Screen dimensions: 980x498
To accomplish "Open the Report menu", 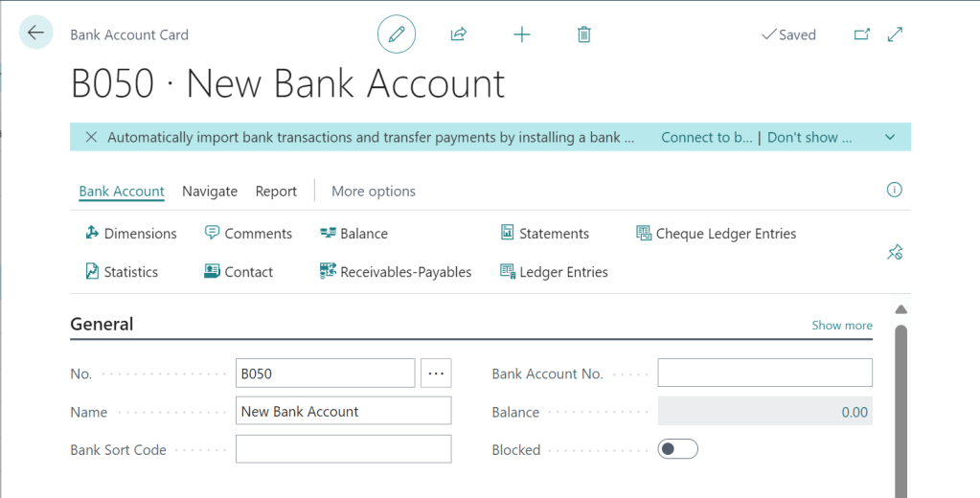I will point(276,192).
